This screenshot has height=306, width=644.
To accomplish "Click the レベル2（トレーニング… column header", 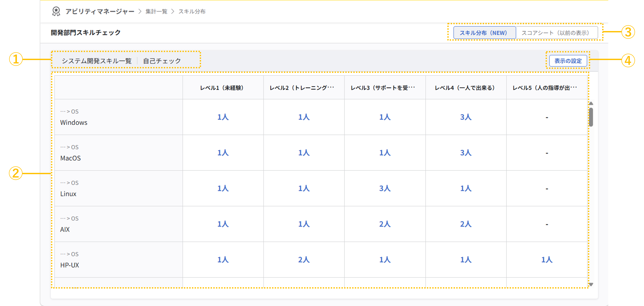I will coord(304,88).
